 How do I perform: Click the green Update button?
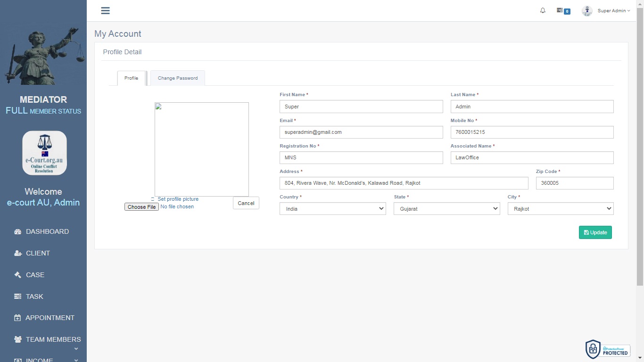(595, 232)
